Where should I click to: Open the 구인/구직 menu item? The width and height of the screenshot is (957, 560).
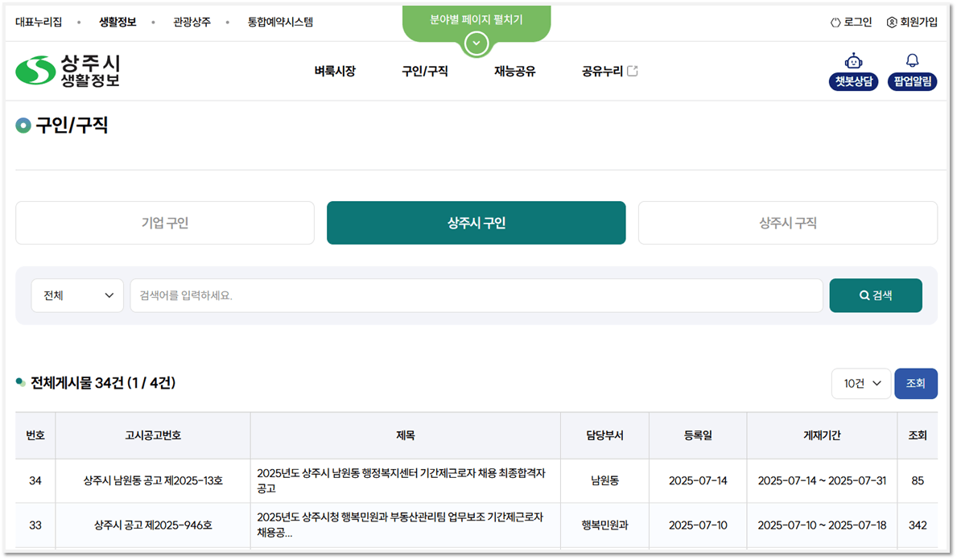pos(424,71)
